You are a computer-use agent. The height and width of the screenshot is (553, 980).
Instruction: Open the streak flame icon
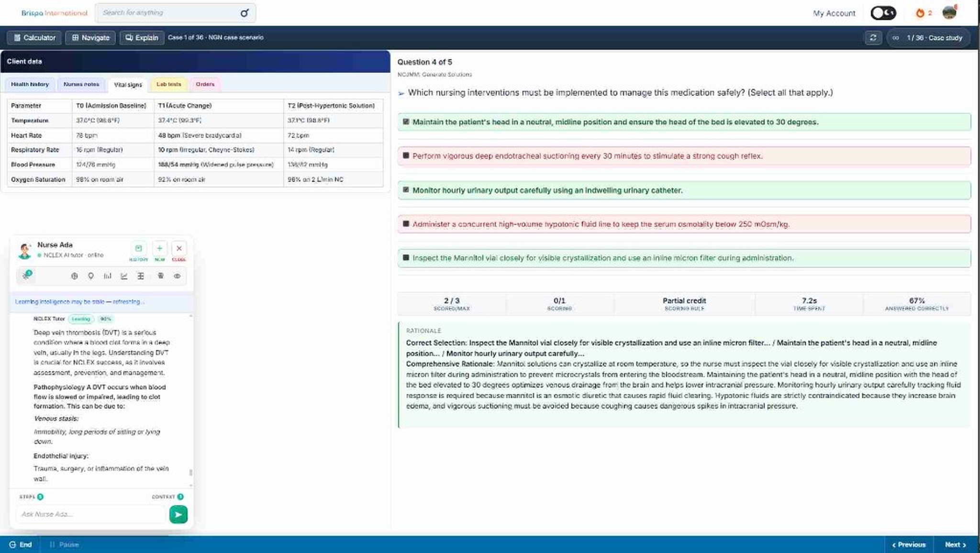click(920, 13)
